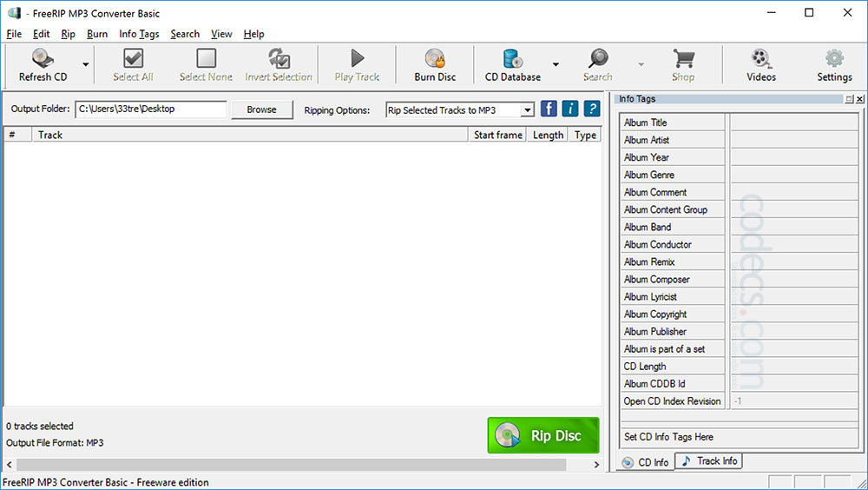This screenshot has height=490, width=868.
Task: Click the Facebook icon button
Action: coord(549,109)
